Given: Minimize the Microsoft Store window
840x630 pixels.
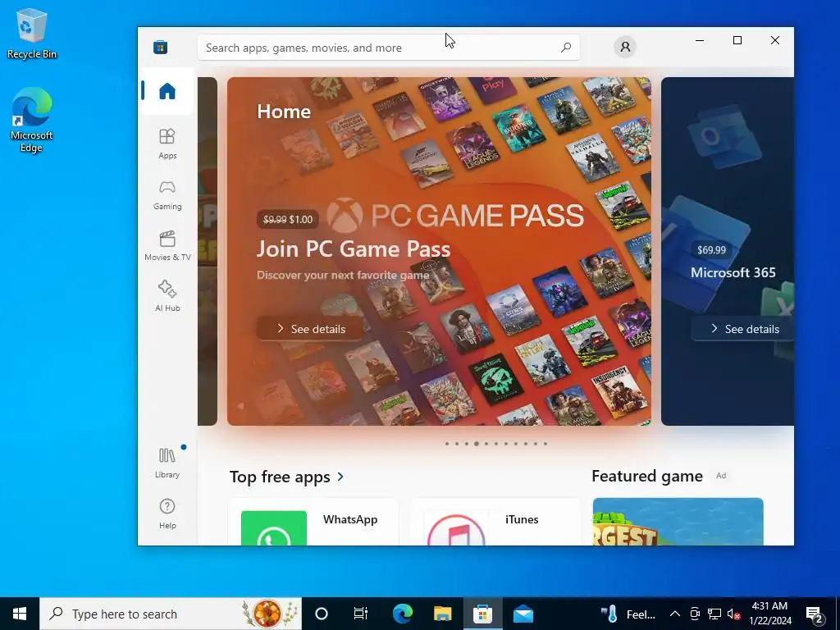Looking at the screenshot, I should [700, 40].
